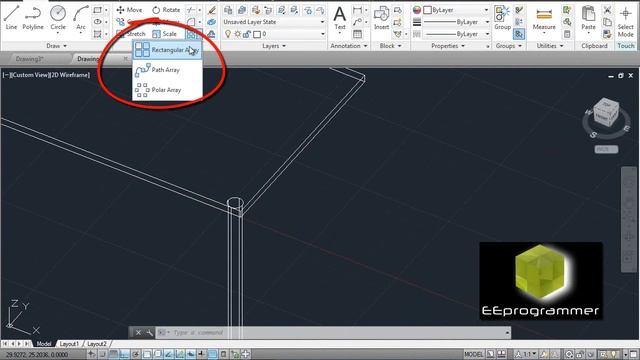Switch to the Layout2 tab
640x360 pixels.
tap(97, 344)
